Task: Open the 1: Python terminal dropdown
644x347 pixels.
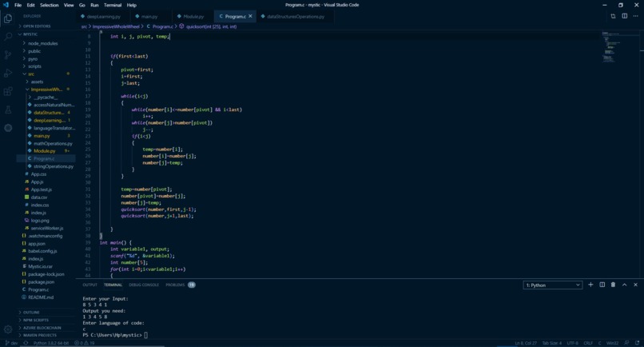Action: [x=552, y=285]
